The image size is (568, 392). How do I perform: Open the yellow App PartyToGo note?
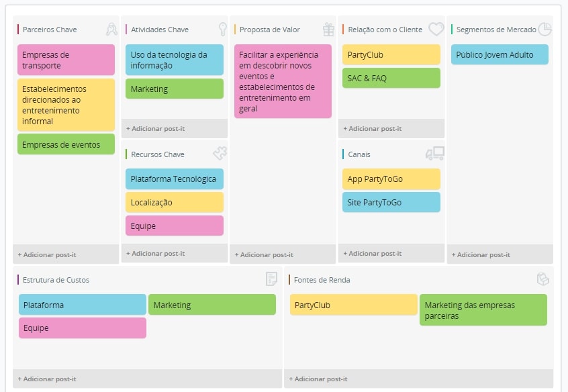click(391, 179)
